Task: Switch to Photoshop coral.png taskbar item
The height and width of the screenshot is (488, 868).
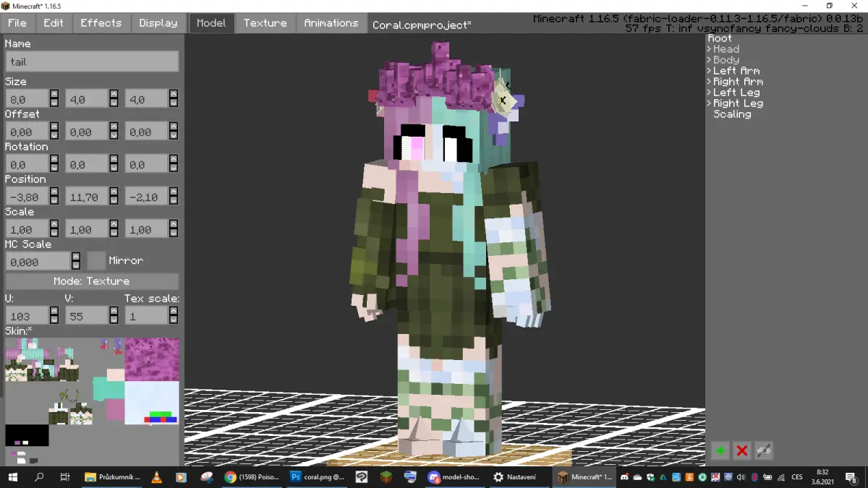Action: point(317,477)
